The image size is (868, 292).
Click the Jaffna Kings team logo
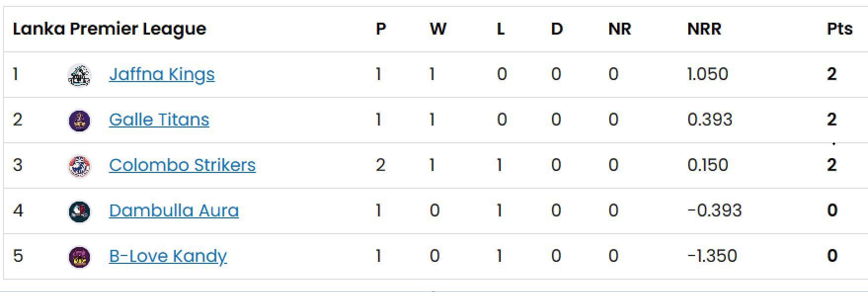pos(79,75)
